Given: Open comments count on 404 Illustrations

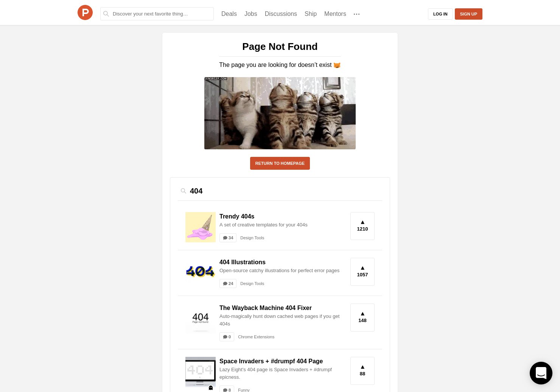Looking at the screenshot, I should pos(228,284).
